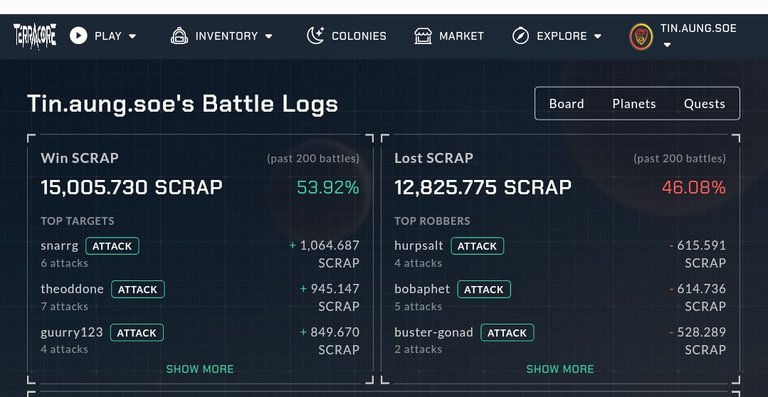Open the tin.aung.soe profile avatar
Image resolution: width=768 pixels, height=397 pixels.
pos(641,37)
